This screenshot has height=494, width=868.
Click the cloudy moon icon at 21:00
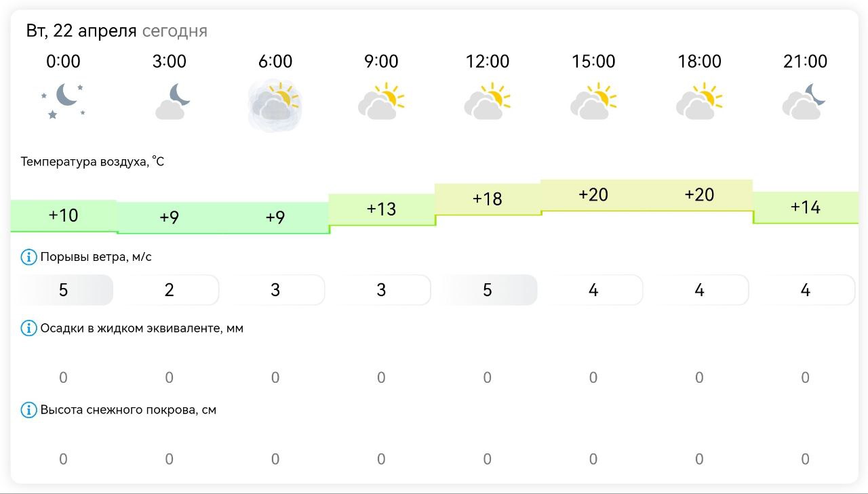pyautogui.click(x=805, y=101)
